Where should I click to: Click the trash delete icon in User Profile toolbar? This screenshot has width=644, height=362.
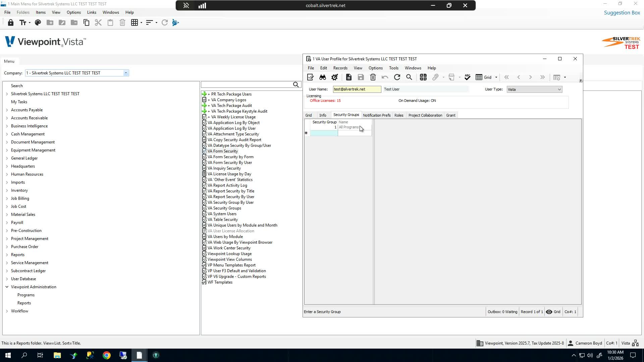(373, 77)
